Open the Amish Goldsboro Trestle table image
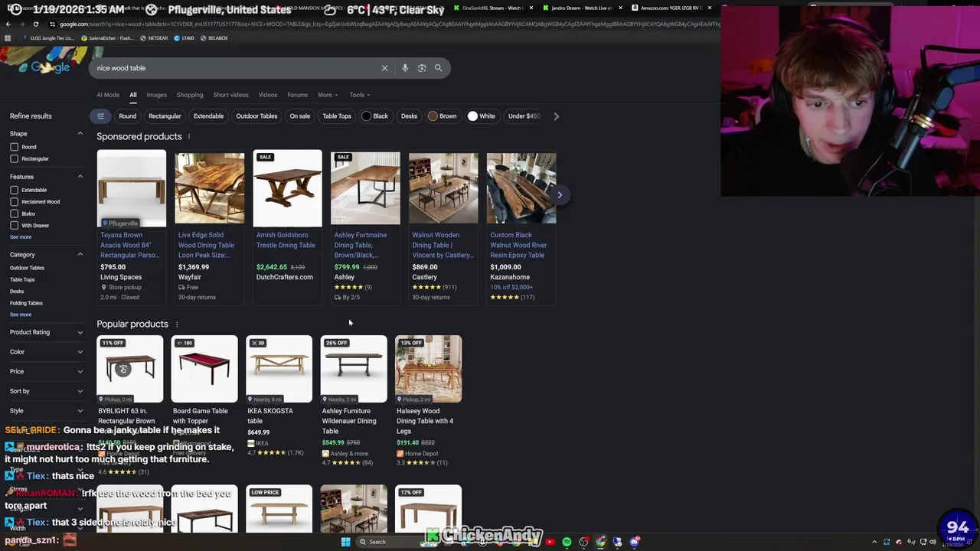 click(x=287, y=188)
